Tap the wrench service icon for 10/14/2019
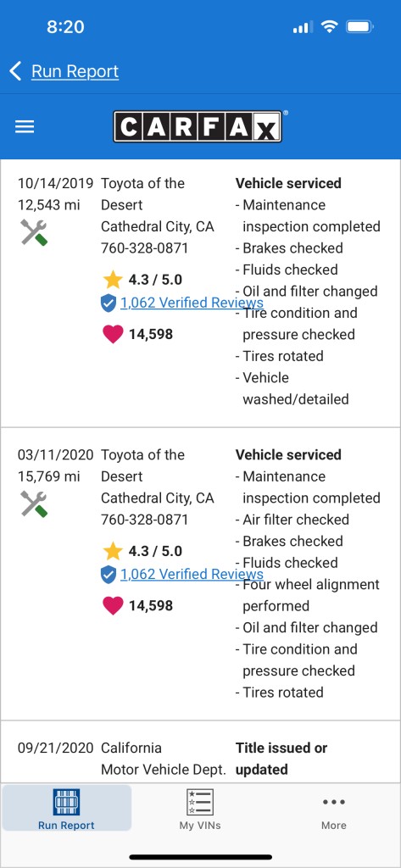 tap(35, 232)
